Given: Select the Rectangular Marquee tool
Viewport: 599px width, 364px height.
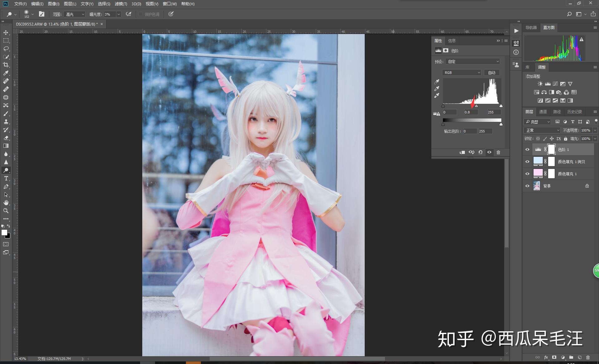Looking at the screenshot, I should coord(6,41).
